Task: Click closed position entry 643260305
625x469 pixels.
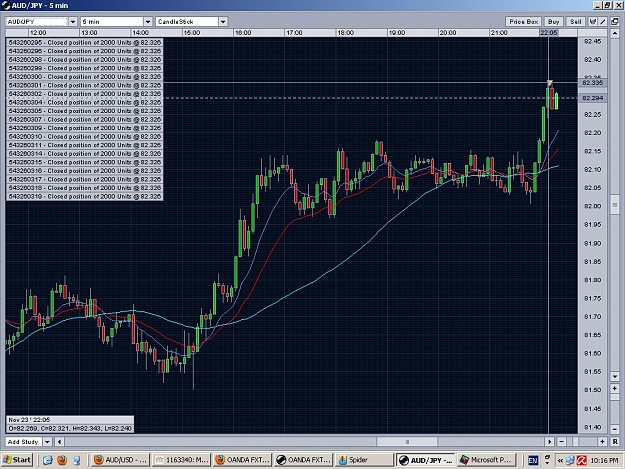Action: (85, 111)
